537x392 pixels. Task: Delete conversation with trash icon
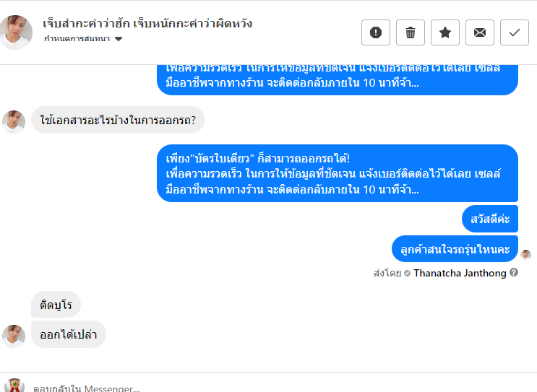(411, 32)
